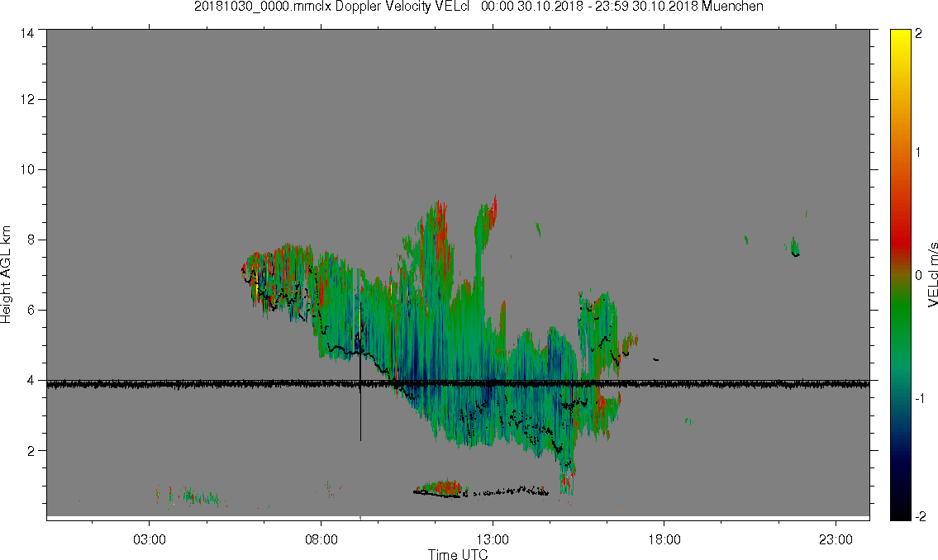Viewport: 938px width, 560px height.
Task: Click the 'VELcl m/s' colorbar title
Action: tap(932, 275)
